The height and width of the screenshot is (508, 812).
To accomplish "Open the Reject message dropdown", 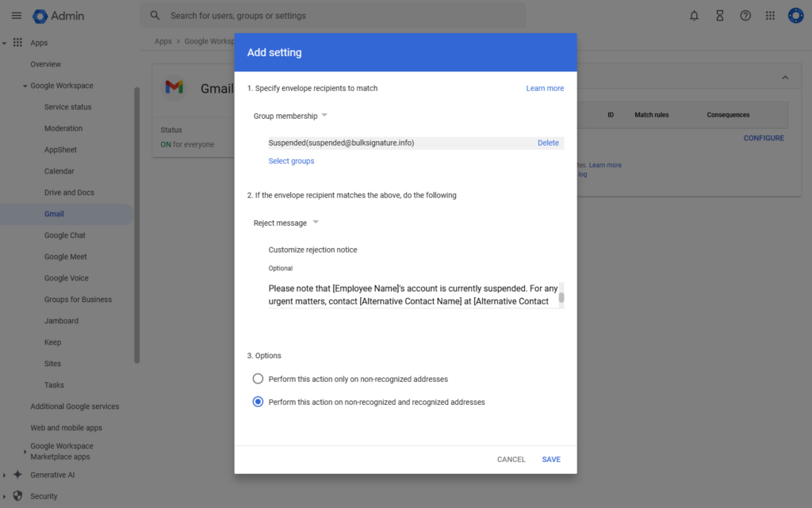I will (285, 223).
